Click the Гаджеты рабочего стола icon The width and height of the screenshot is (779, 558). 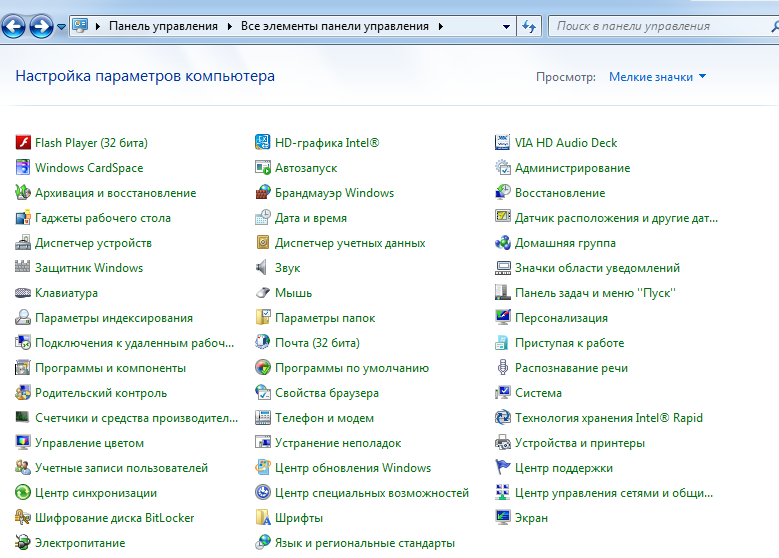click(x=23, y=218)
